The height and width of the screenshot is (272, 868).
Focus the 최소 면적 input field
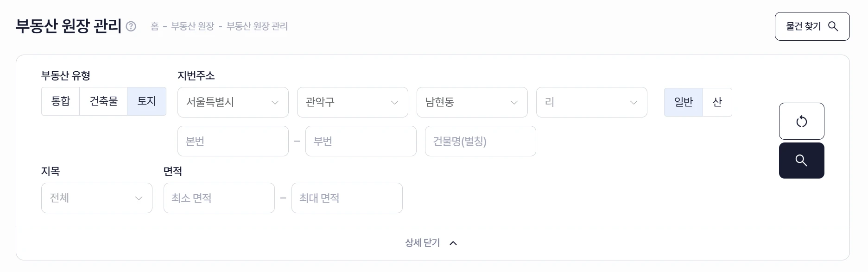tap(219, 198)
